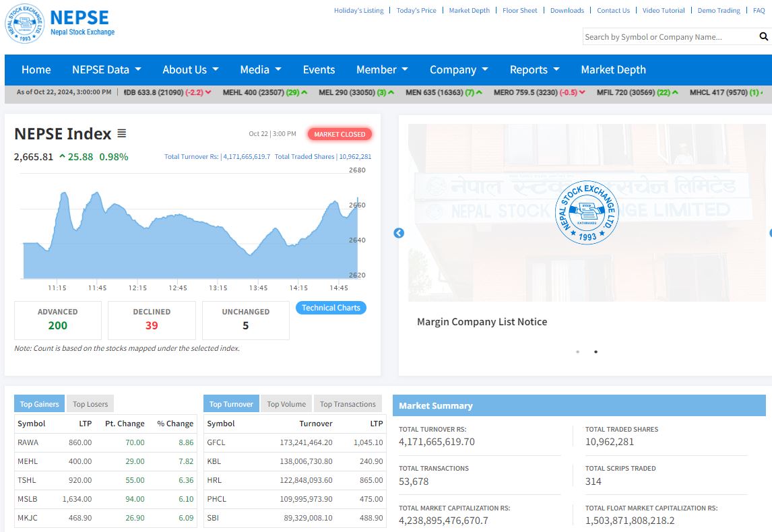Open Today's Price link

click(x=416, y=10)
